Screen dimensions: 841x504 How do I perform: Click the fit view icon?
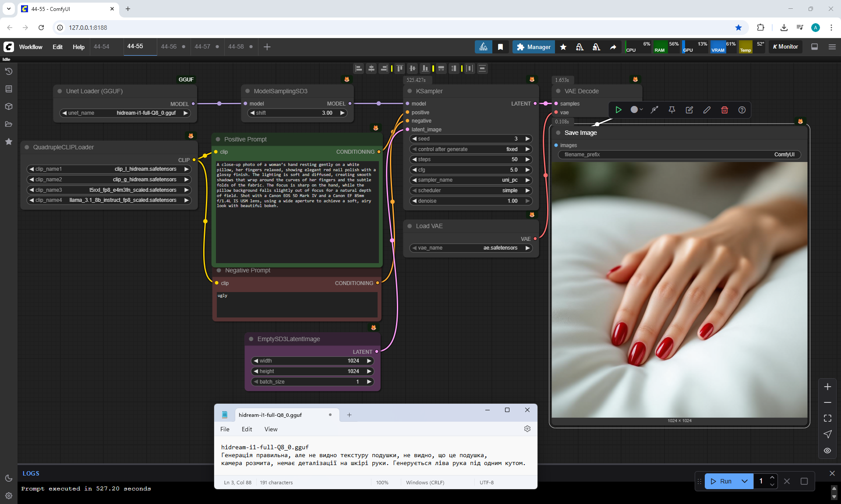click(827, 418)
